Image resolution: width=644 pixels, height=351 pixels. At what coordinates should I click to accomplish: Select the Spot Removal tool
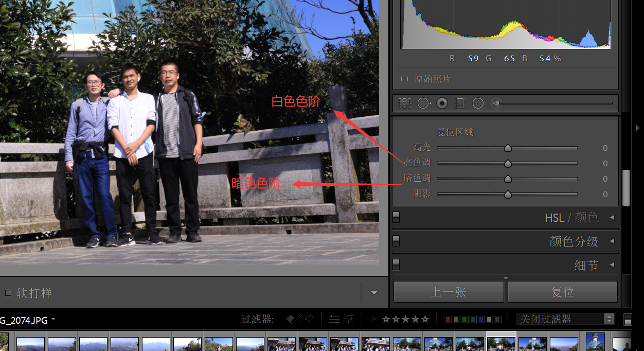pyautogui.click(x=424, y=103)
